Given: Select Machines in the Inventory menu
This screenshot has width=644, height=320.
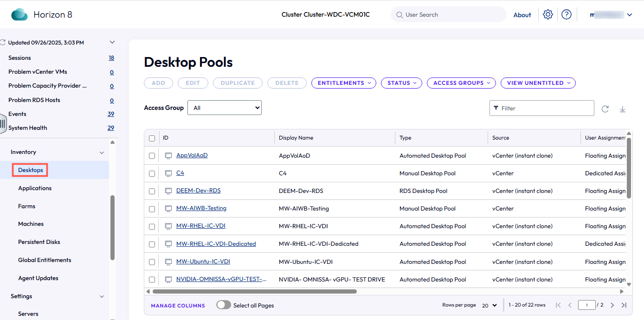Looking at the screenshot, I should (x=31, y=224).
